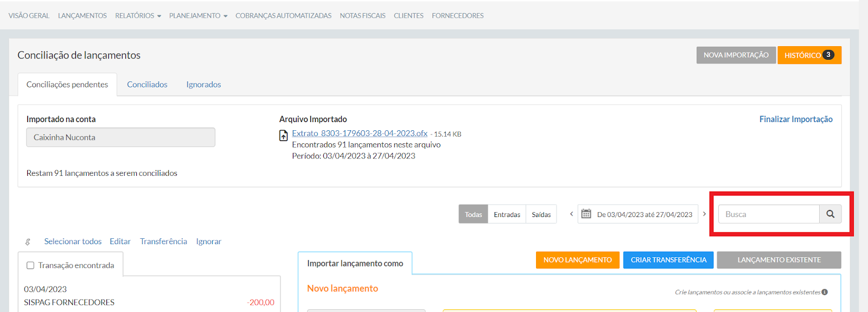Click the calendar icon in date range

pos(586,214)
